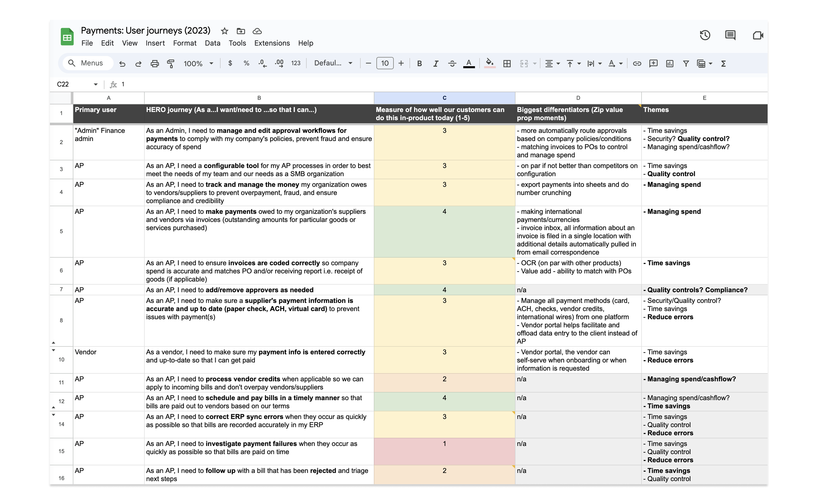Screen dimensions: 817x504
Task: Print the spreadsheet
Action: 155,63
